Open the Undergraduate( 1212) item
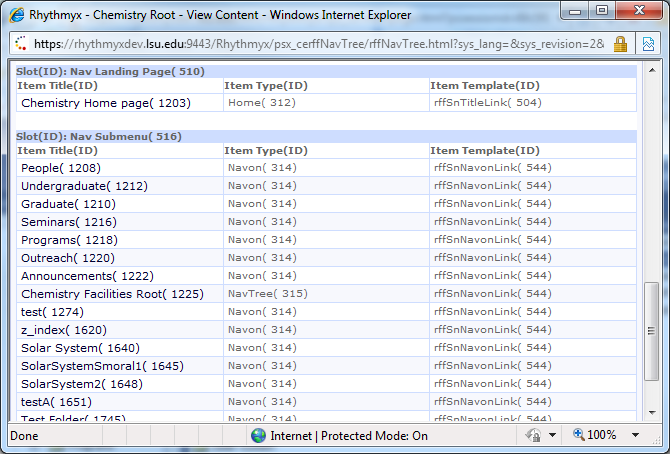670x454 pixels. coord(84,186)
